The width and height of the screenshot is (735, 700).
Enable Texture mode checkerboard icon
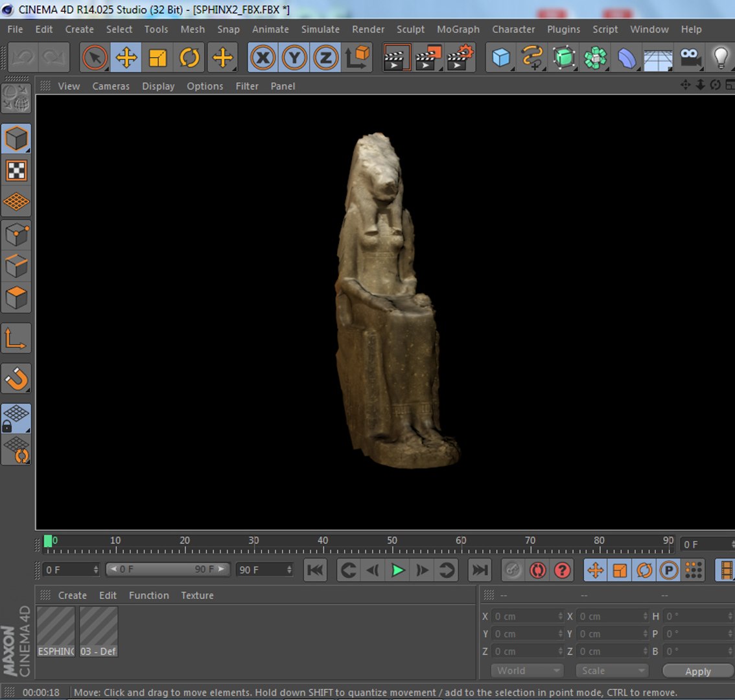click(x=16, y=170)
